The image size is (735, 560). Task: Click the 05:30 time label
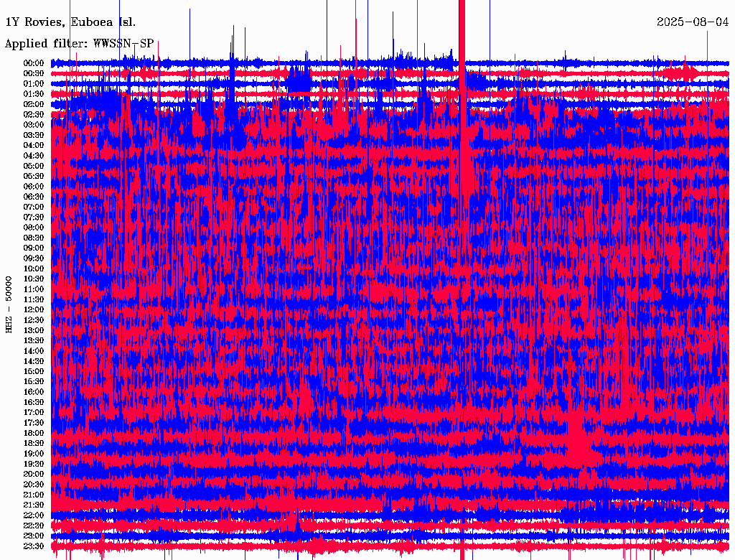click(x=34, y=176)
